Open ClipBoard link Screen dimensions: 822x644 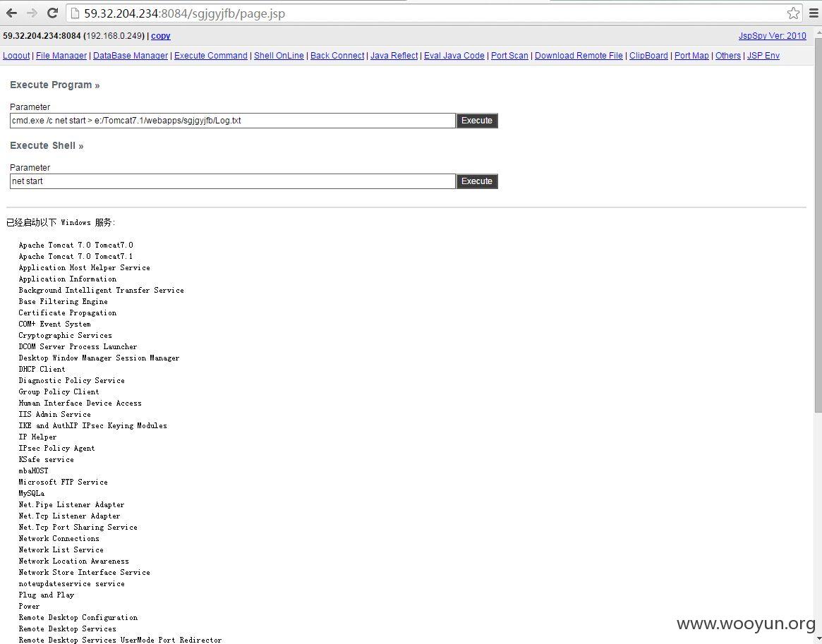(x=648, y=56)
